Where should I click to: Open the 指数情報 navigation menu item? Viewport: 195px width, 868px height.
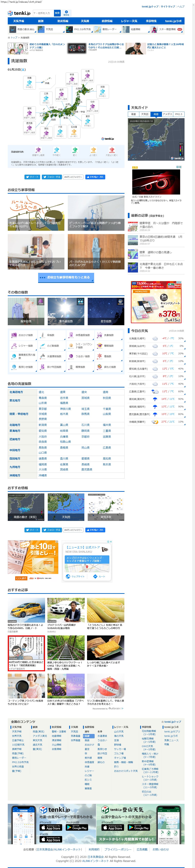coord(107,21)
